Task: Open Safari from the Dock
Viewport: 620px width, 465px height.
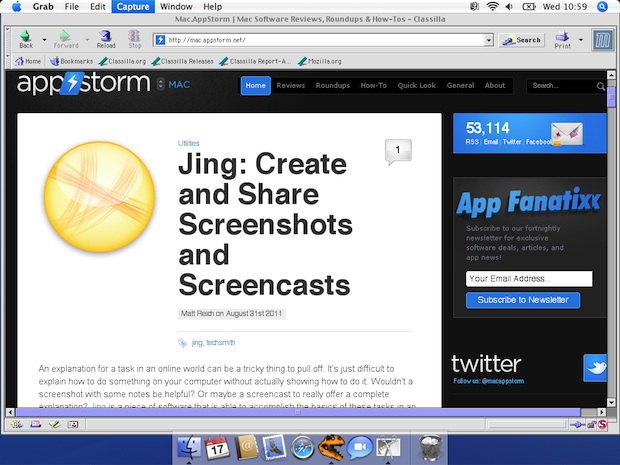Action: [302, 448]
